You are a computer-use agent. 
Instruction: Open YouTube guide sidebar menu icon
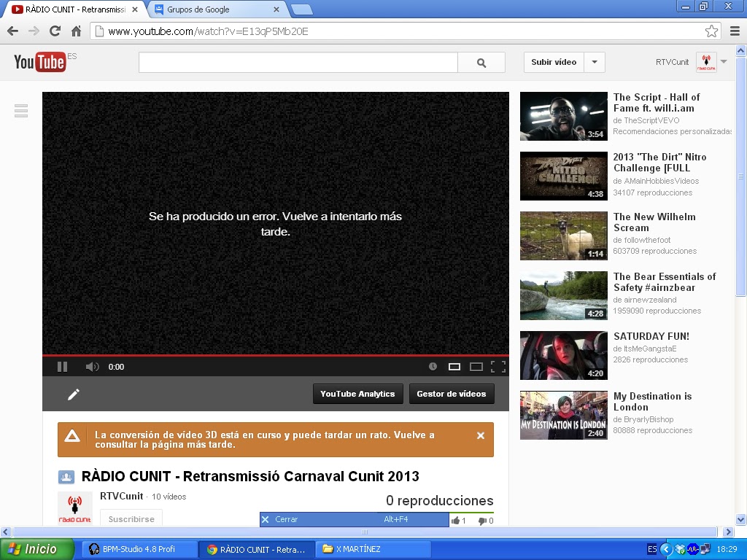coord(21,111)
